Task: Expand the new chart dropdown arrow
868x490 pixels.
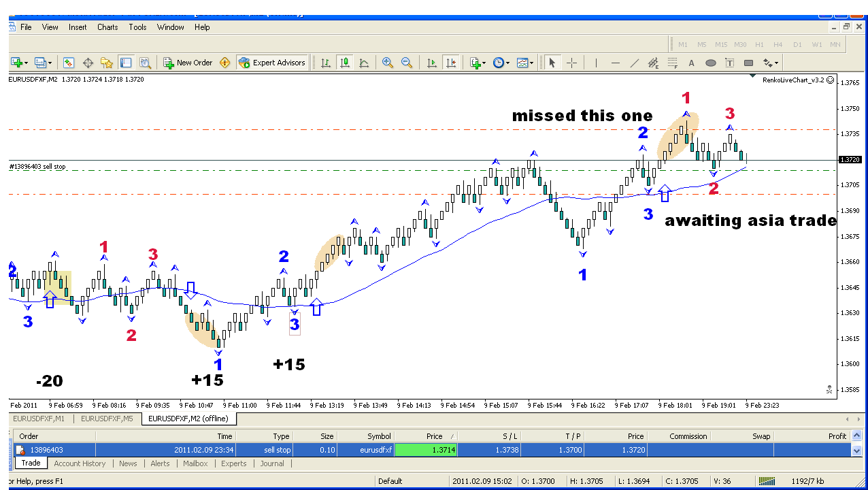Action: point(27,63)
